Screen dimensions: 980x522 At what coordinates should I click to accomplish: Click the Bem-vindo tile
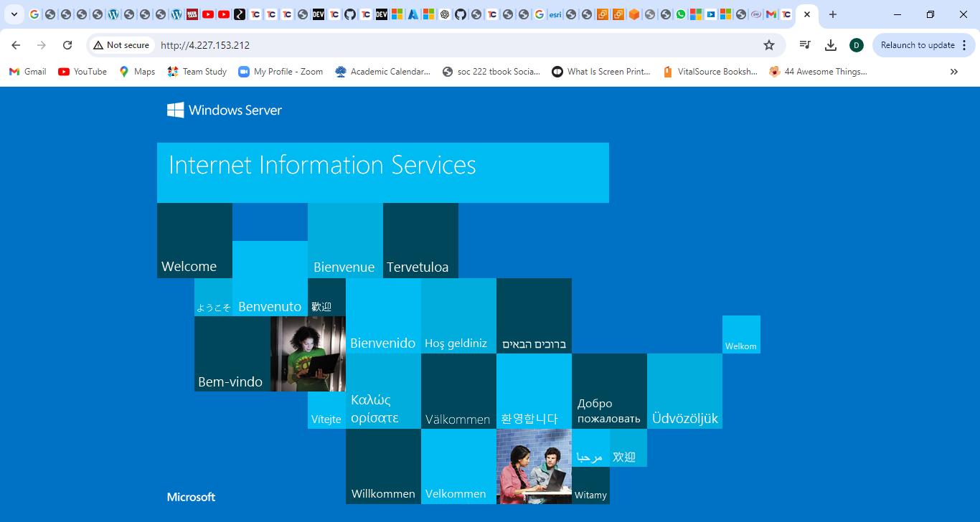tap(232, 353)
